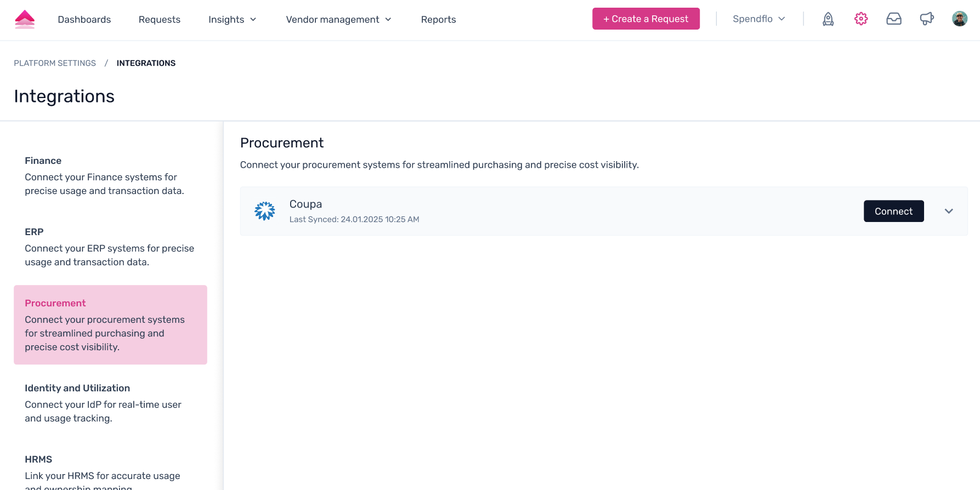Click the Spendflo logo icon
Image resolution: width=980 pixels, height=490 pixels.
coord(25,20)
